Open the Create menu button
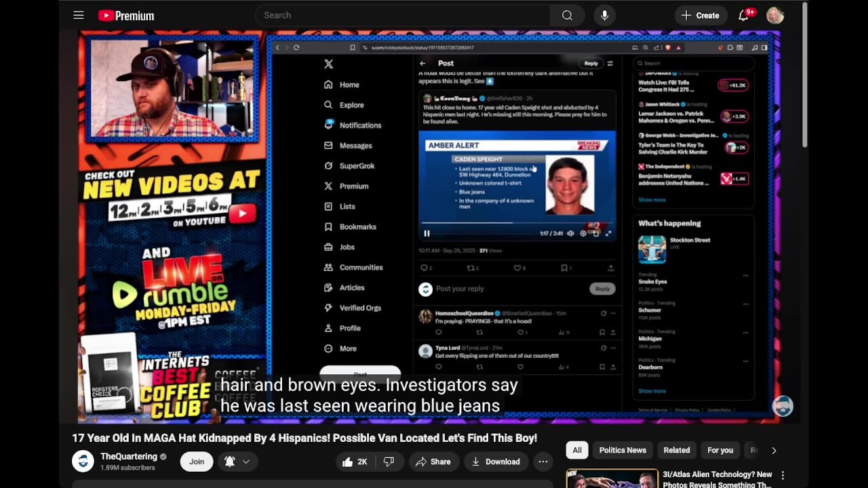This screenshot has height=488, width=868. 701,15
